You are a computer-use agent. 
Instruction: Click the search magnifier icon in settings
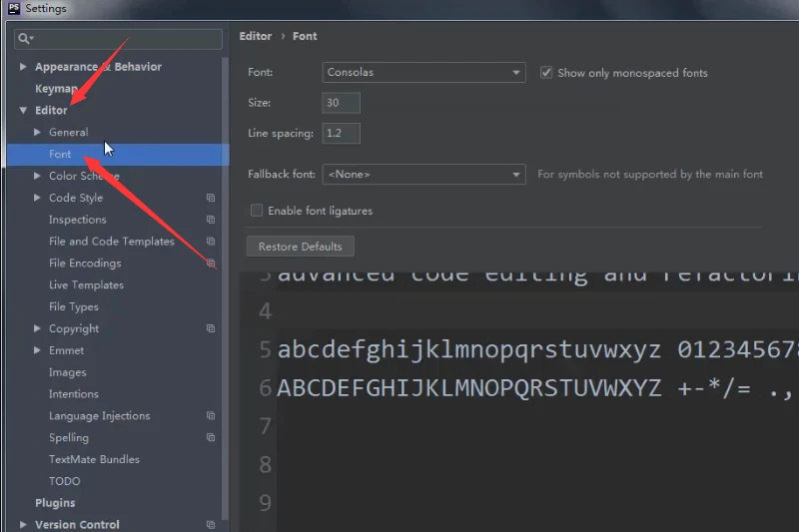[25, 39]
